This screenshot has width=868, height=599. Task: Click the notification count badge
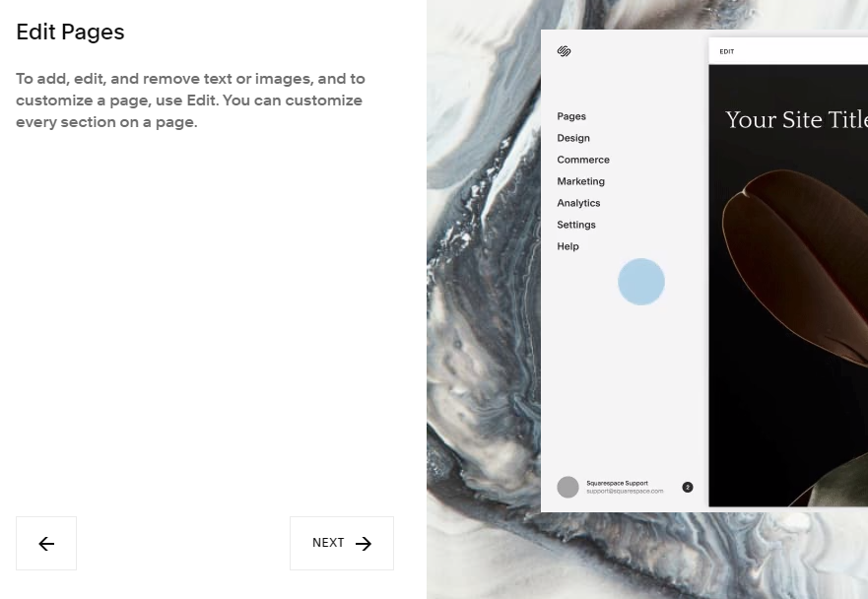(688, 487)
